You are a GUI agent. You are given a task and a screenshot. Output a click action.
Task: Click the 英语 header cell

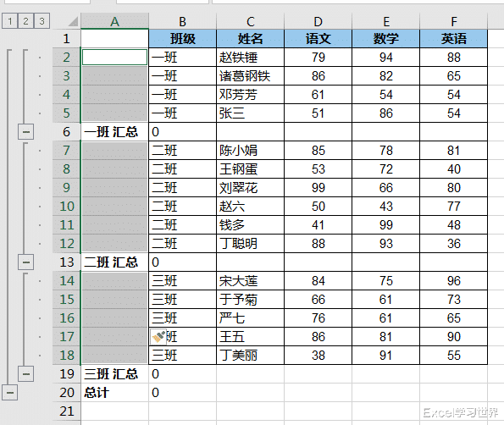(x=453, y=39)
